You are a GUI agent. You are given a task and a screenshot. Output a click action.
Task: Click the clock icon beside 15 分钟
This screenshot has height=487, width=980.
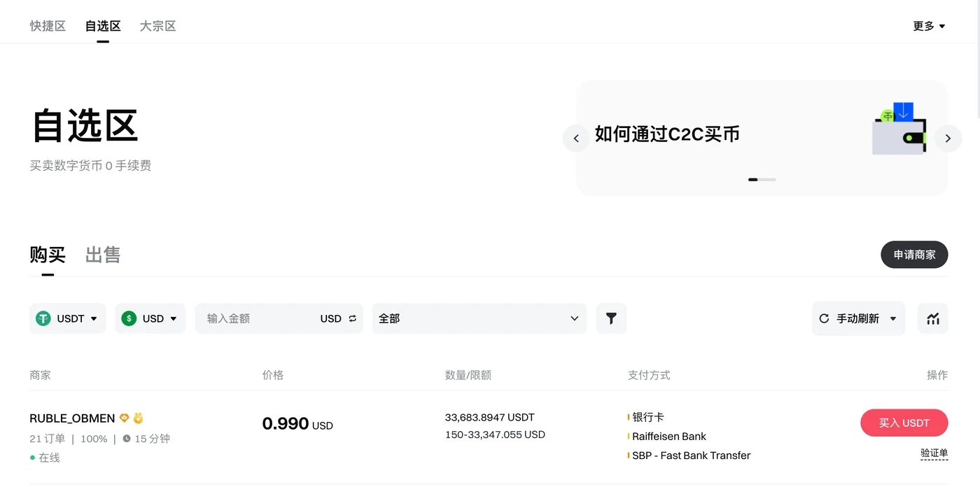pyautogui.click(x=127, y=439)
